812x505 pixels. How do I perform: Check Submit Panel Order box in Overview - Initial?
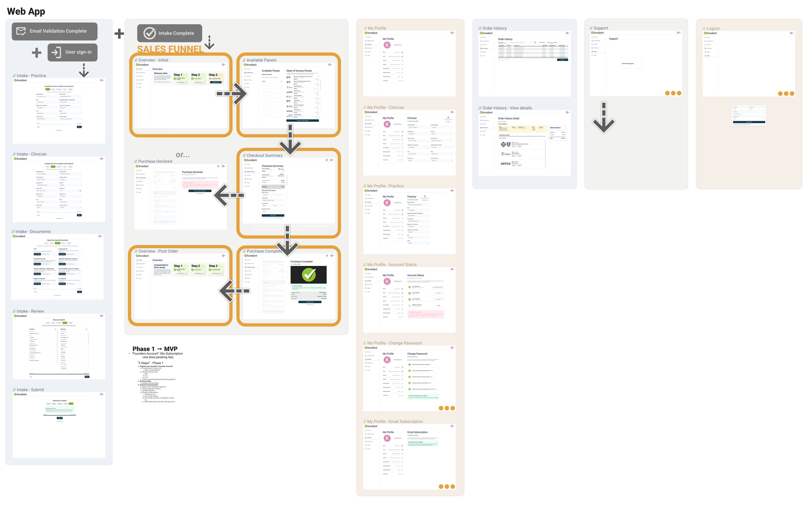coord(210,79)
